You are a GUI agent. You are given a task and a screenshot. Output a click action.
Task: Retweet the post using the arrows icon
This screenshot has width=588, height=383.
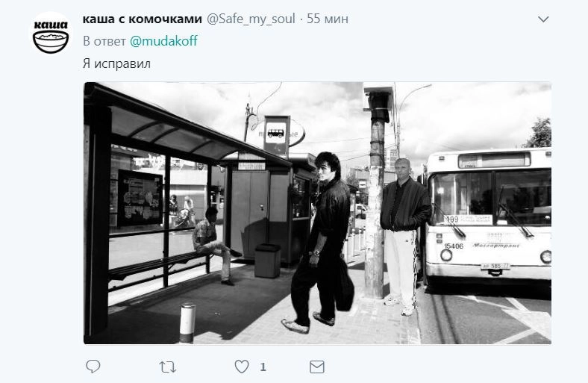click(167, 367)
